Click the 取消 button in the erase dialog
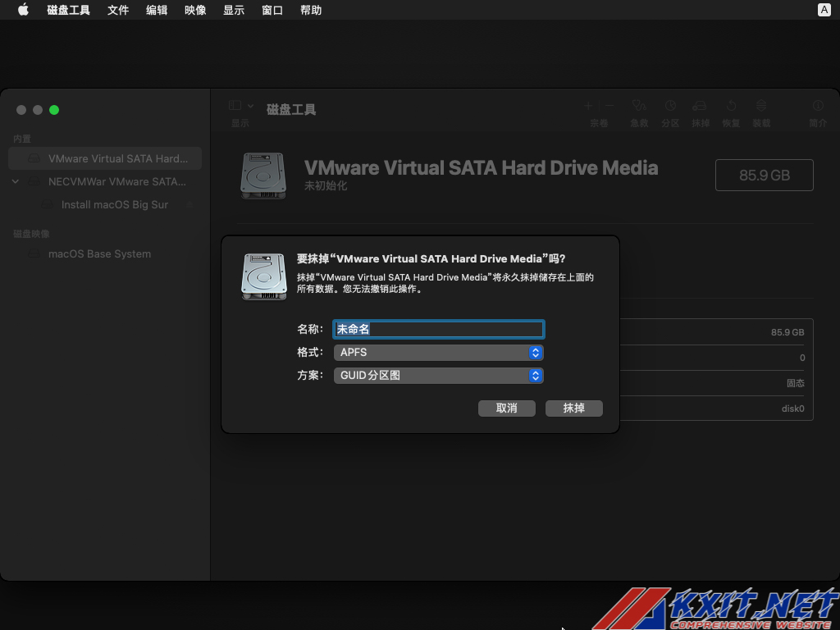840x630 pixels. pos(506,409)
